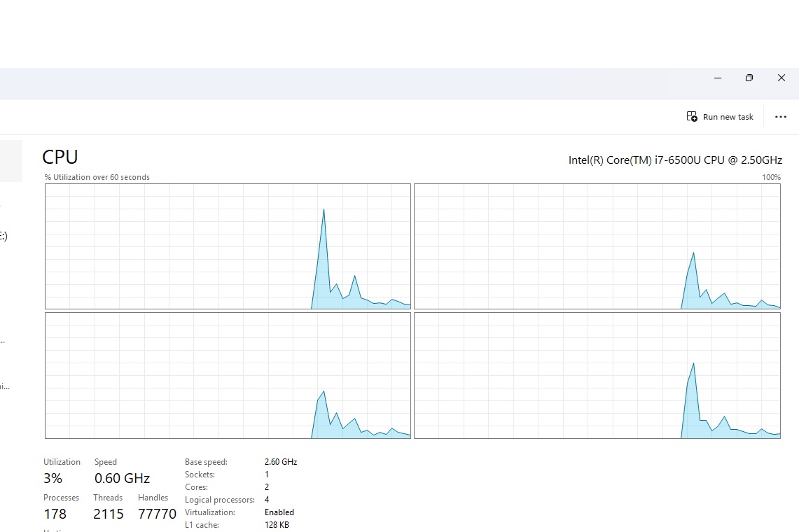This screenshot has height=532, width=799.
Task: Click the Handles label
Action: pyautogui.click(x=153, y=497)
